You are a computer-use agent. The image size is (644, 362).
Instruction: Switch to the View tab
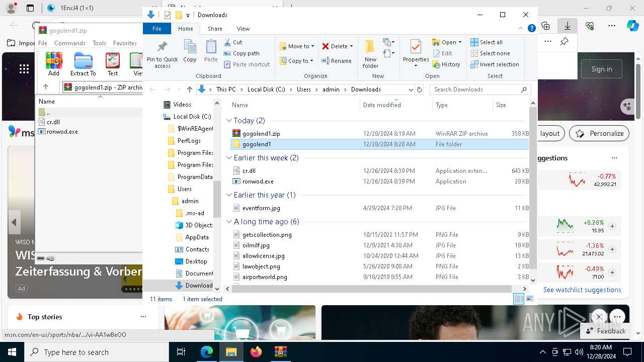243,29
